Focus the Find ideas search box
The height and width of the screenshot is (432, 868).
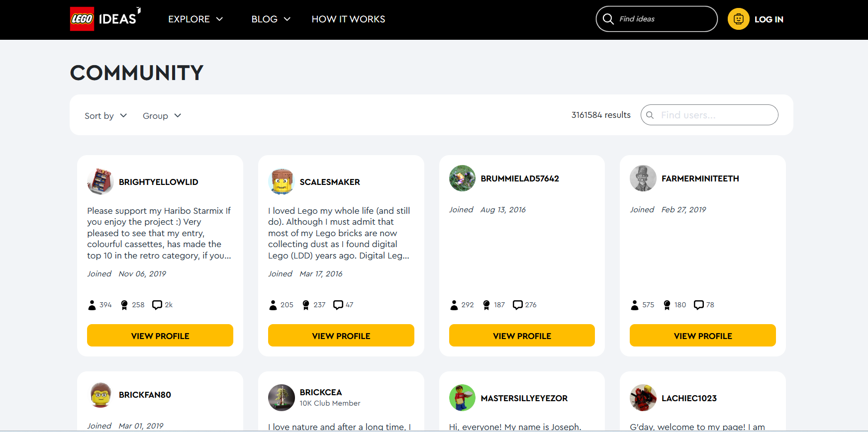click(x=657, y=19)
